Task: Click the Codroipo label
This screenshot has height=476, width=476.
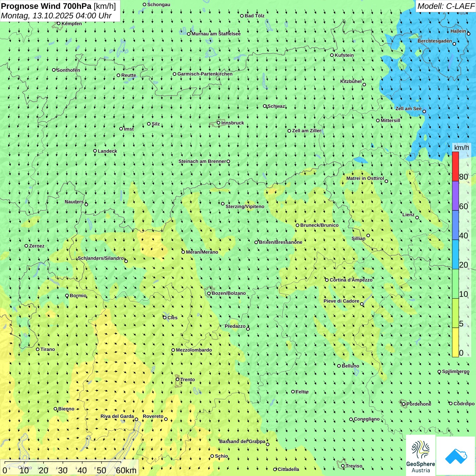Action: click(464, 404)
